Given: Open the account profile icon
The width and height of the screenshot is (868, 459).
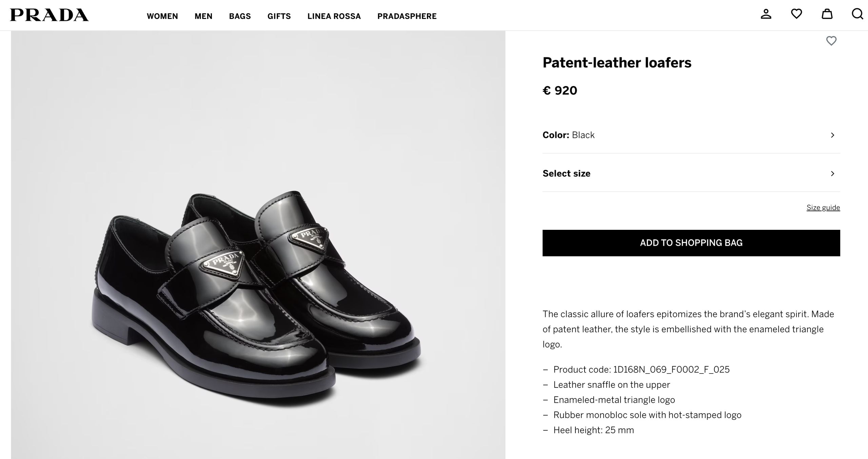Looking at the screenshot, I should pyautogui.click(x=766, y=14).
